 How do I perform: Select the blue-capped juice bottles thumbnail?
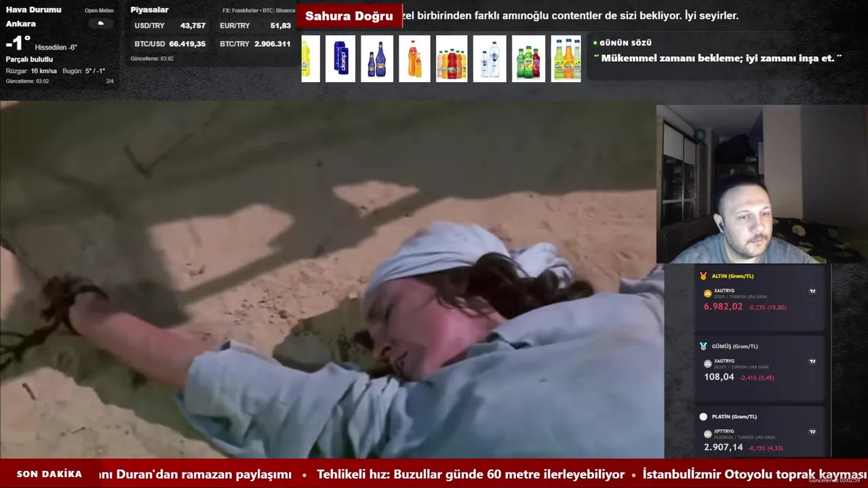566,58
